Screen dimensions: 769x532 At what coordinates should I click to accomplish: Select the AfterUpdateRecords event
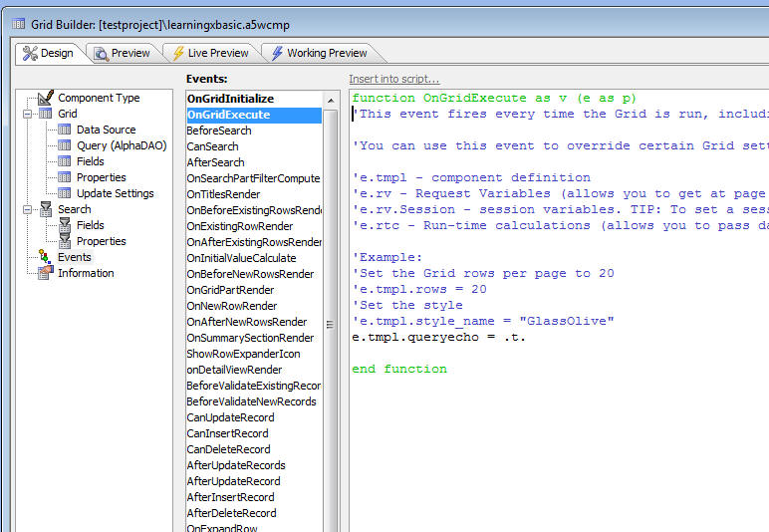tap(254, 465)
